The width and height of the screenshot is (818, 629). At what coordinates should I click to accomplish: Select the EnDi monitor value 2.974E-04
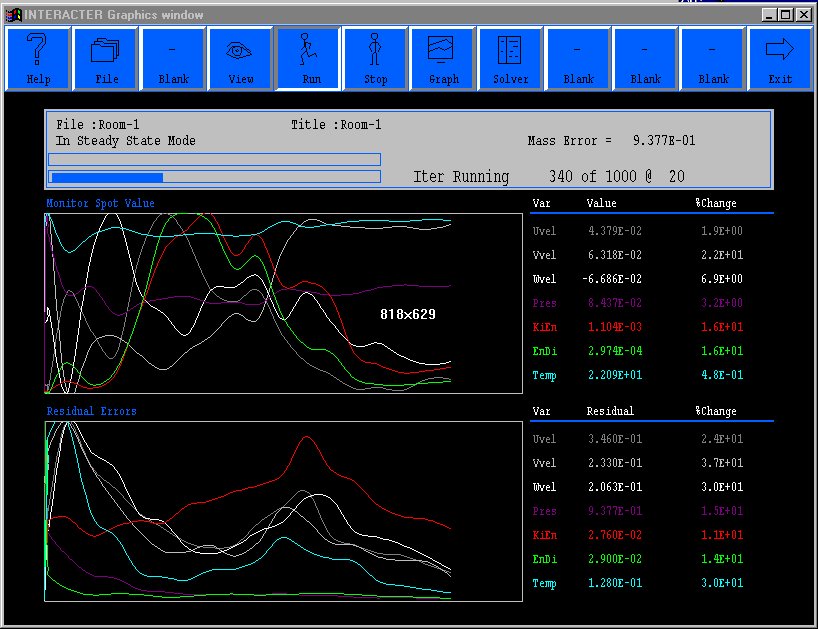point(615,350)
